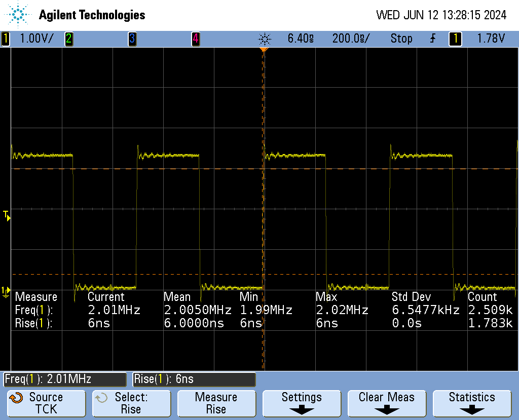Screen dimensions: 519x420
Task: Expand the Settings softkey menu
Action: [302, 403]
